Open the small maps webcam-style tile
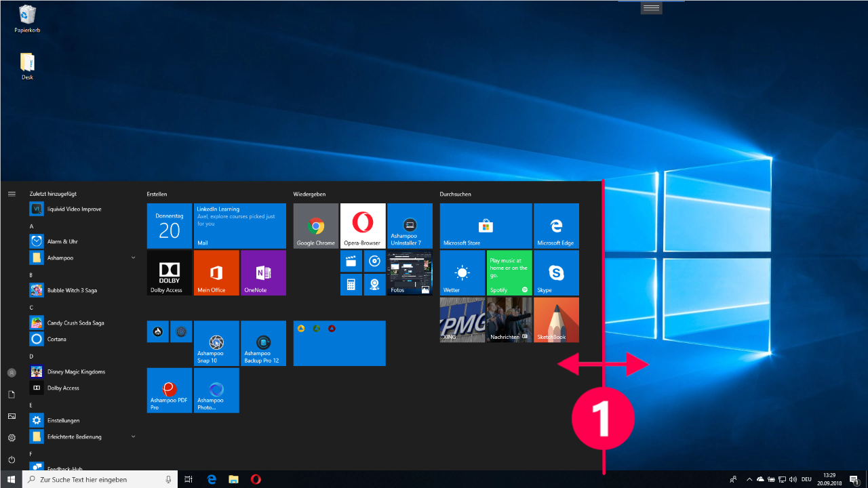Screen dimensions: 868x488 [374, 284]
